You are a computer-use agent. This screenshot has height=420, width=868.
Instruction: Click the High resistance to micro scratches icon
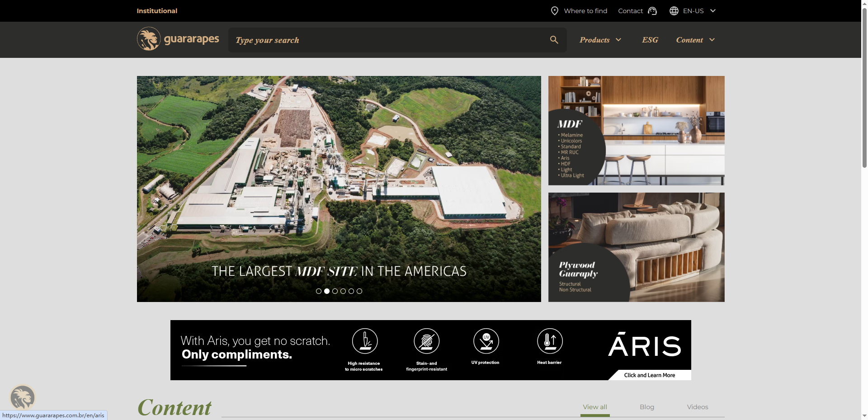(364, 341)
